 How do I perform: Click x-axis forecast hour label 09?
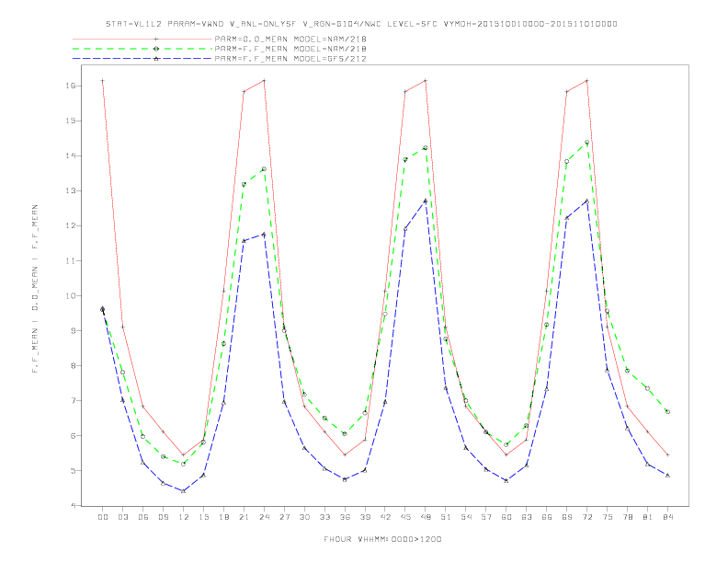point(163,517)
